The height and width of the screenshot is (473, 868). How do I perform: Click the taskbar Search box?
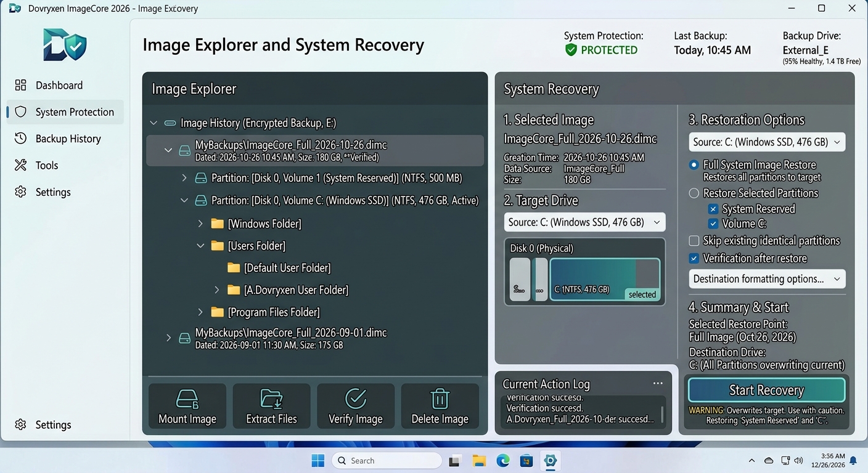click(387, 461)
